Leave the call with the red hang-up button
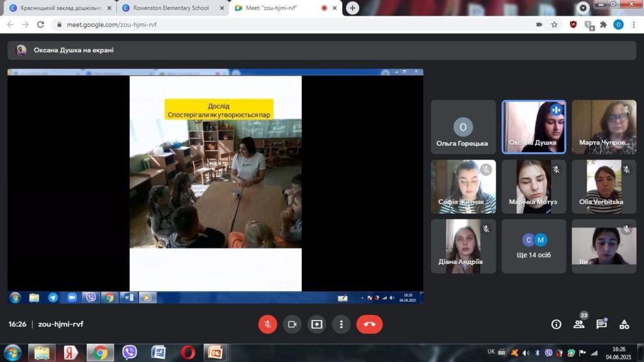The height and width of the screenshot is (362, 644). tap(369, 324)
